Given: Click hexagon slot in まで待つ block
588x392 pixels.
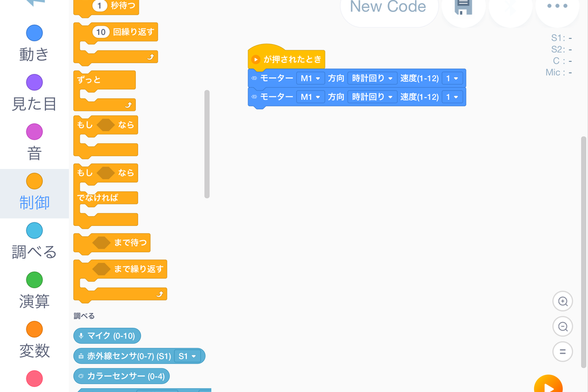Looking at the screenshot, I should click(101, 242).
